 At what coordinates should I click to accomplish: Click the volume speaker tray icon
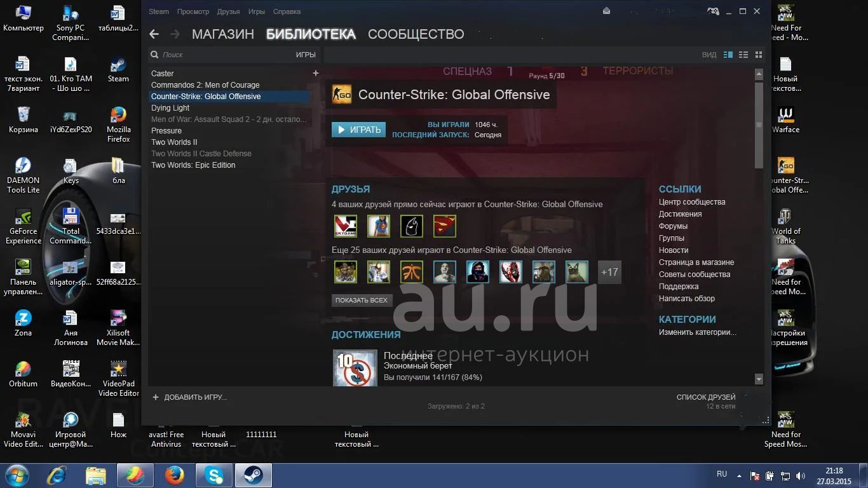pyautogui.click(x=801, y=475)
